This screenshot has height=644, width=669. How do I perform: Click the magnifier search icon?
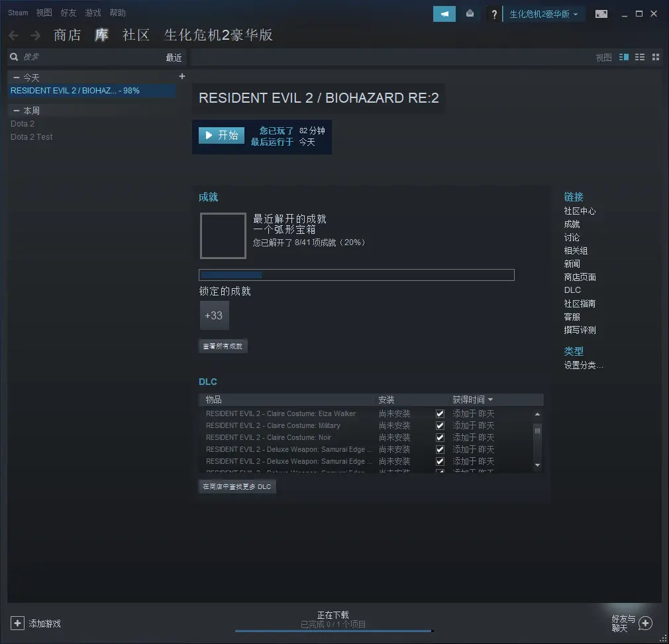coord(14,57)
